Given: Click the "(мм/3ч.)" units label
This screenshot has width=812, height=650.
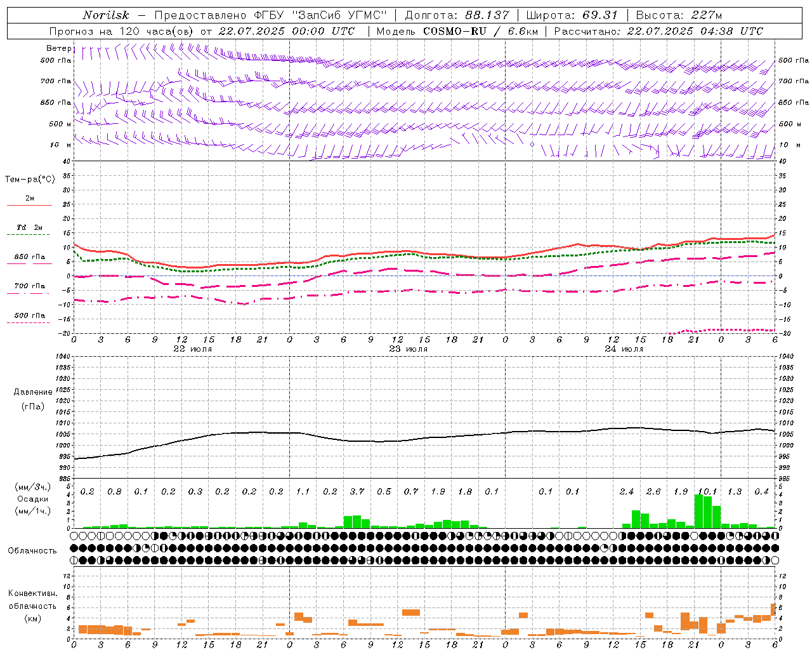Looking at the screenshot, I should pos(32,487).
